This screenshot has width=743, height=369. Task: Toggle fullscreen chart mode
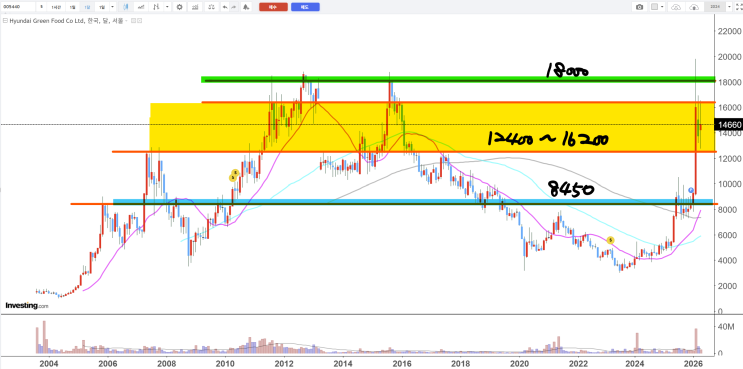[739, 7]
